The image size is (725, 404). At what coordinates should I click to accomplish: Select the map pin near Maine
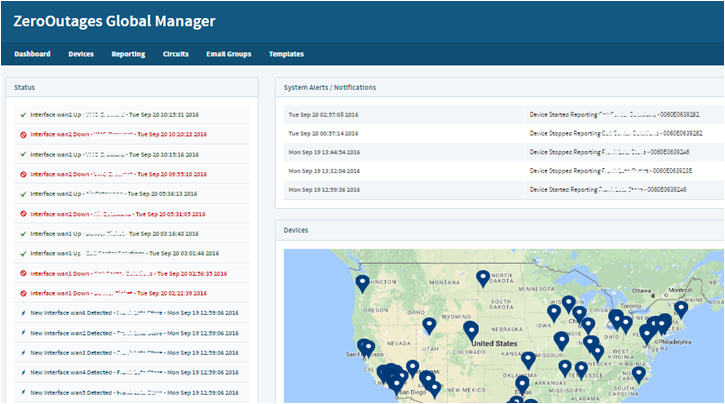coord(681,309)
